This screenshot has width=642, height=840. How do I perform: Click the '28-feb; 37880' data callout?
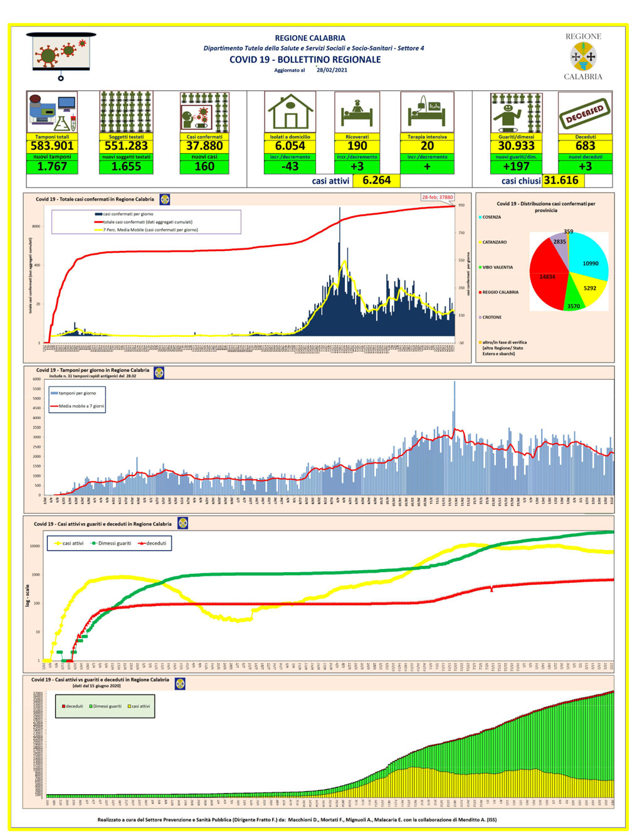[x=437, y=197]
